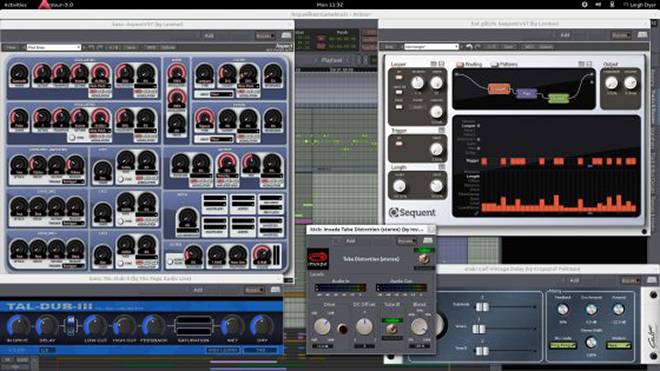The width and height of the screenshot is (660, 371).
Task: Open the volume indicator in the system tray
Action: [598, 5]
